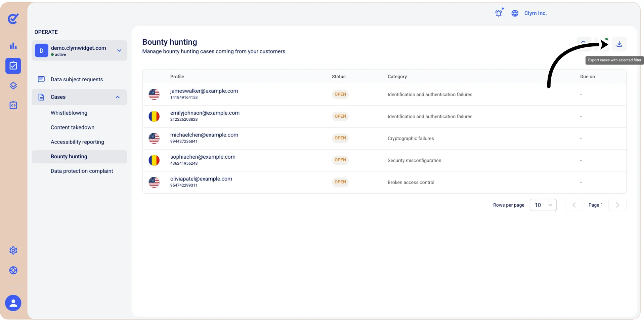
Task: Click the Due on column header
Action: click(587, 77)
